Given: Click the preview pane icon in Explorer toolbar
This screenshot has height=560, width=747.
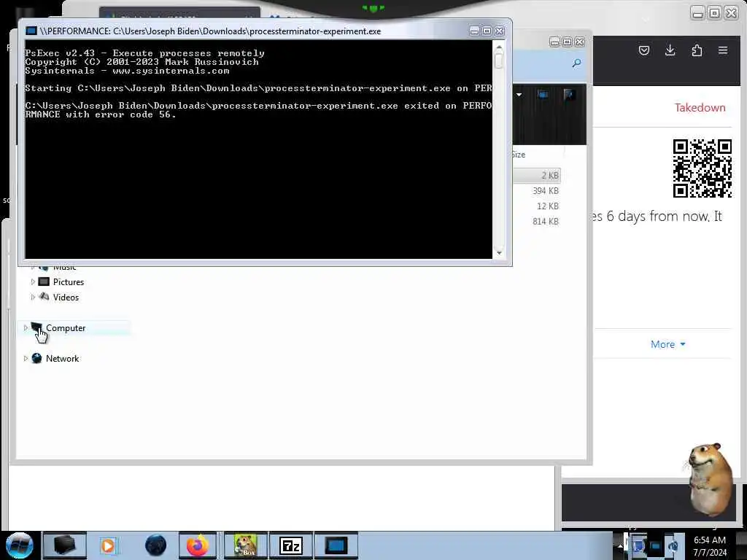Looking at the screenshot, I should point(543,94).
